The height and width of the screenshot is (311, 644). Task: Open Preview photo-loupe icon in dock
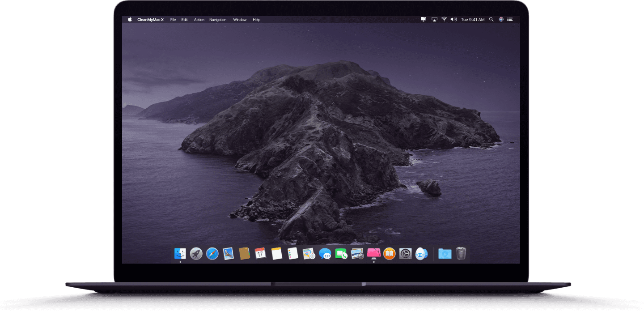[357, 254]
